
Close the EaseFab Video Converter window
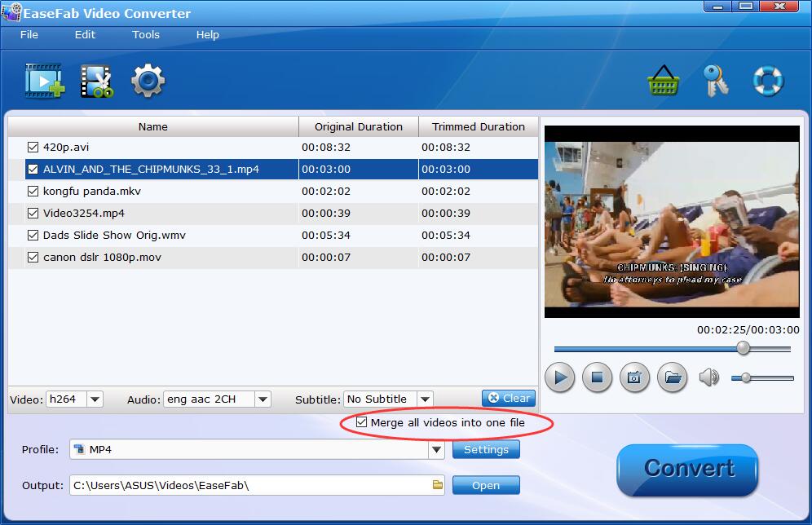point(779,7)
